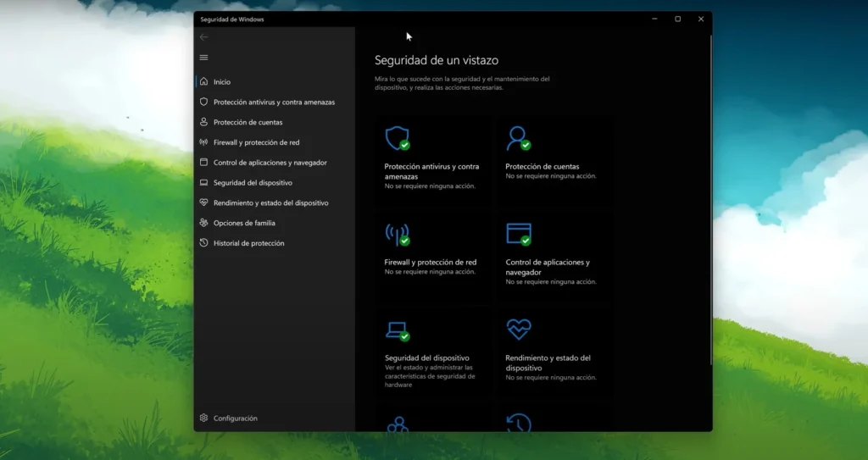This screenshot has width=868, height=460.
Task: Click the heart icon beside Rendimiento sidebar entry
Action: coord(203,202)
